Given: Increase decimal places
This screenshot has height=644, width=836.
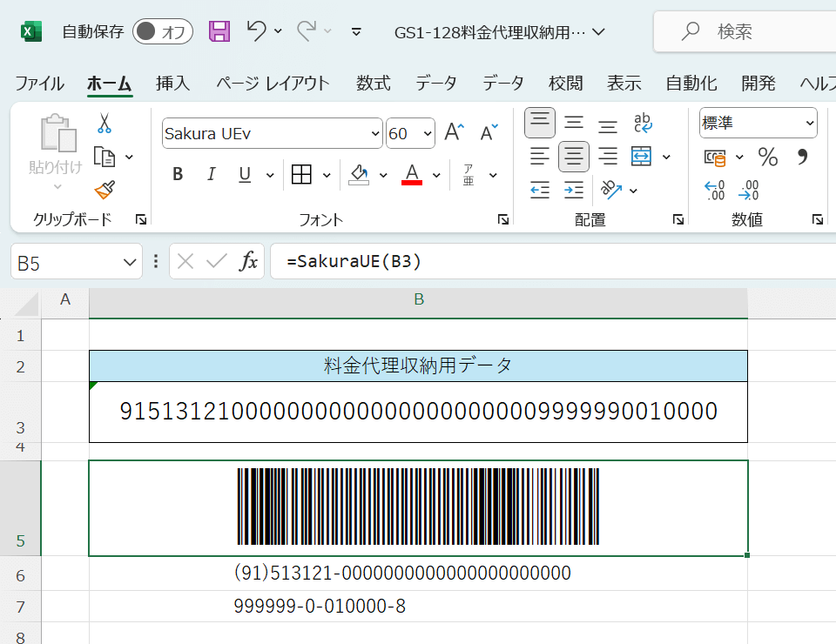Looking at the screenshot, I should click(715, 191).
